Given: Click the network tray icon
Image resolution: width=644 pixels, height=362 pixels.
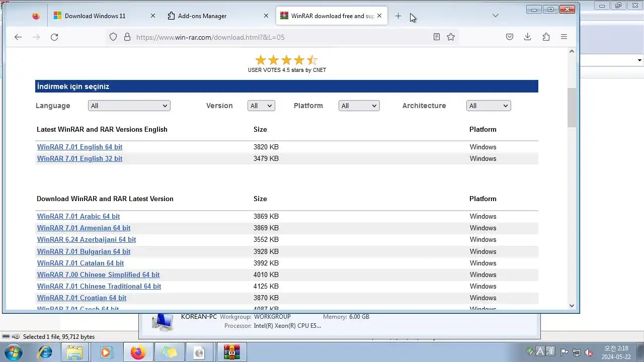Looking at the screenshot, I should (x=577, y=352).
